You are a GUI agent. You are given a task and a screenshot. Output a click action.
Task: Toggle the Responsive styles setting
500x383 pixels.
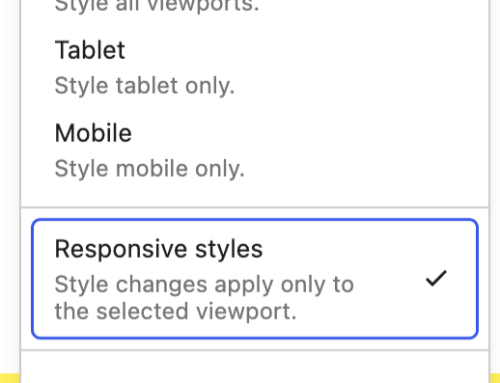[255, 279]
